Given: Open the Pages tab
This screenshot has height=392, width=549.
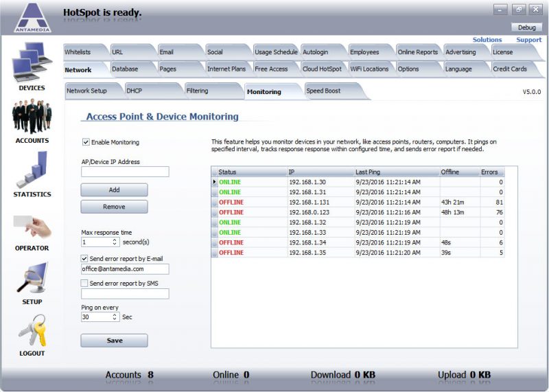Looking at the screenshot, I should point(180,69).
